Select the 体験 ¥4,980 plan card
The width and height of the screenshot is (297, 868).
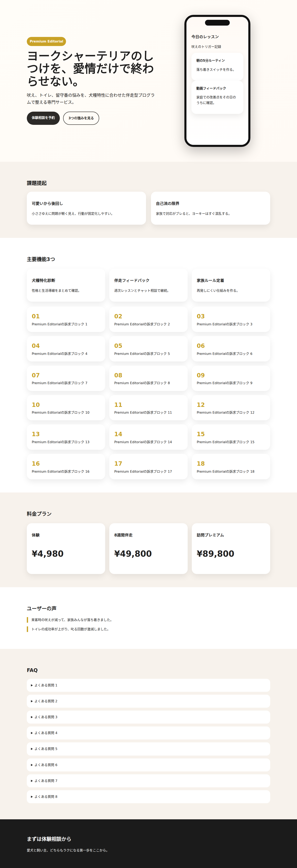(66, 548)
